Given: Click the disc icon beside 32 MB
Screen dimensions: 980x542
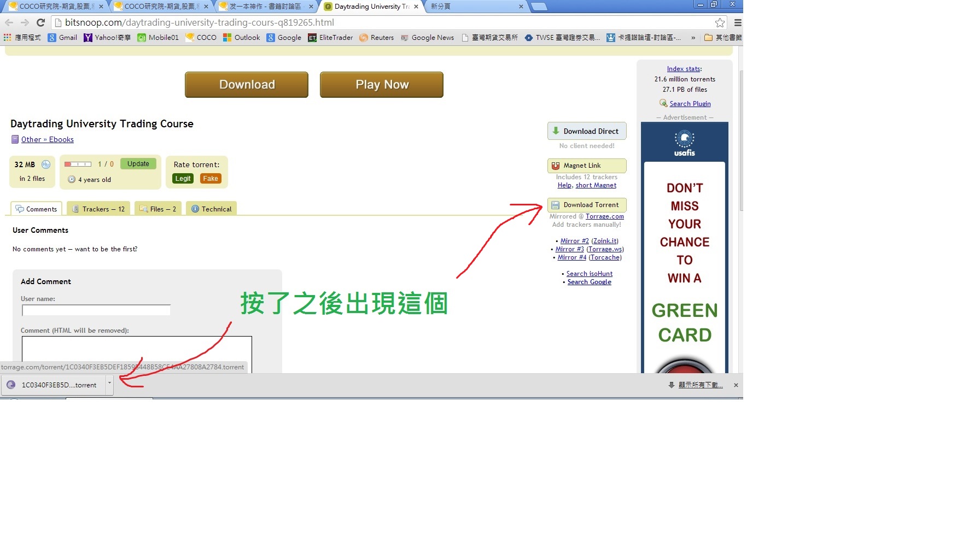Looking at the screenshot, I should coord(46,164).
